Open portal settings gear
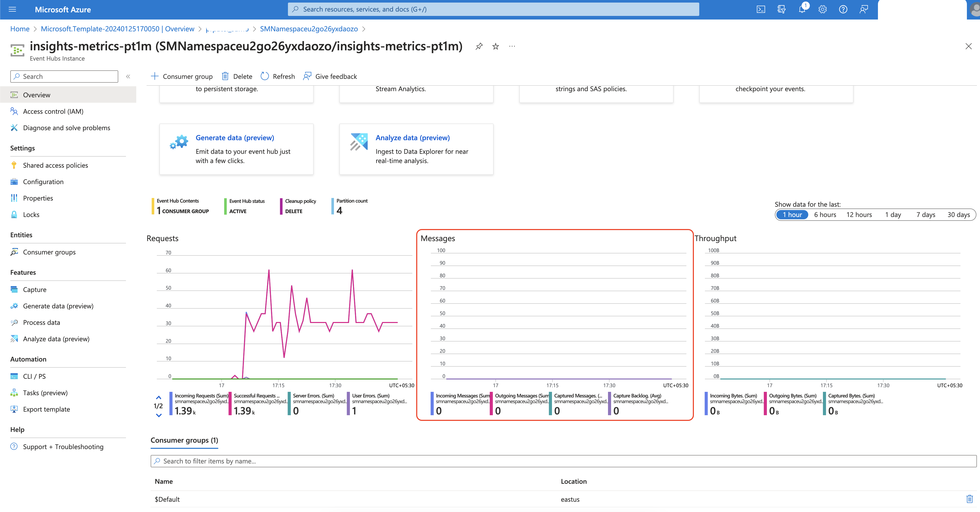The image size is (980, 512). (822, 10)
